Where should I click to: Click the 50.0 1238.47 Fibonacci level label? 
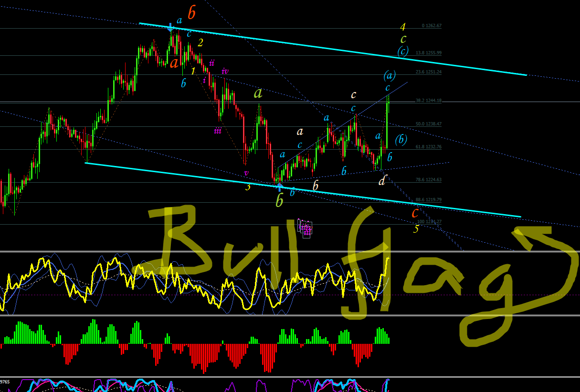tap(429, 124)
